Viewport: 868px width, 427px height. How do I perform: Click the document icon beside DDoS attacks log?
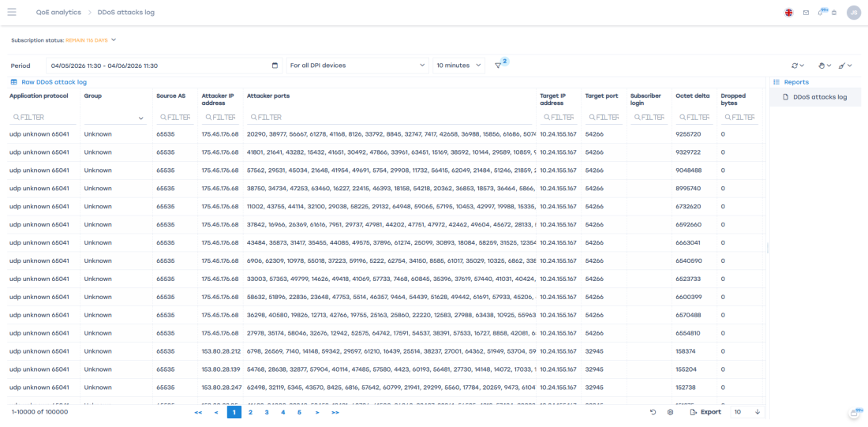tap(786, 97)
